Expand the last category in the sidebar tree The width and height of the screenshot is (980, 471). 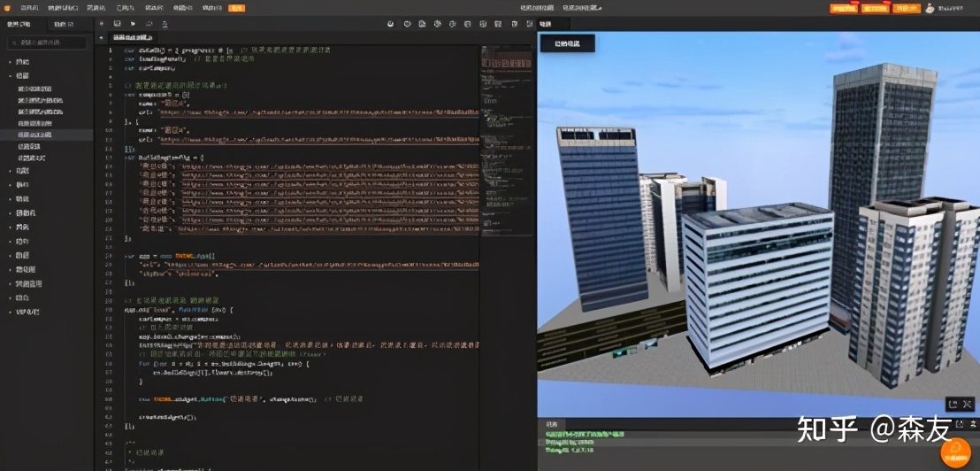point(11,313)
